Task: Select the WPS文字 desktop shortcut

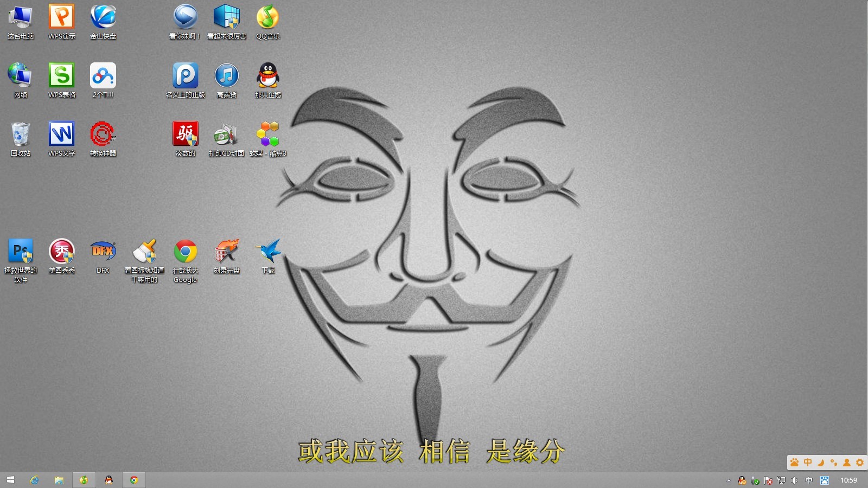Action: coord(62,139)
